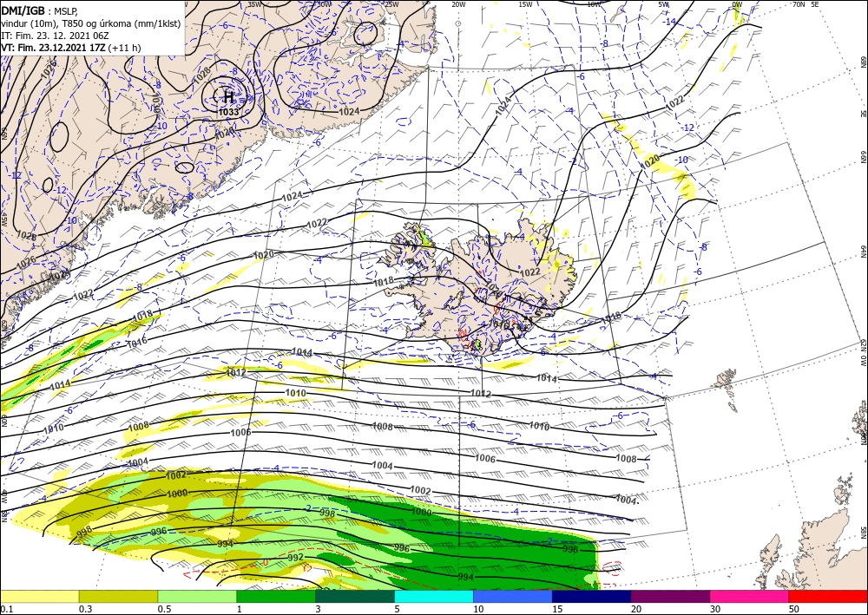Screen dimensions: 868x615
Task: Click the '0.3' legend value label
Action: pyautogui.click(x=85, y=609)
